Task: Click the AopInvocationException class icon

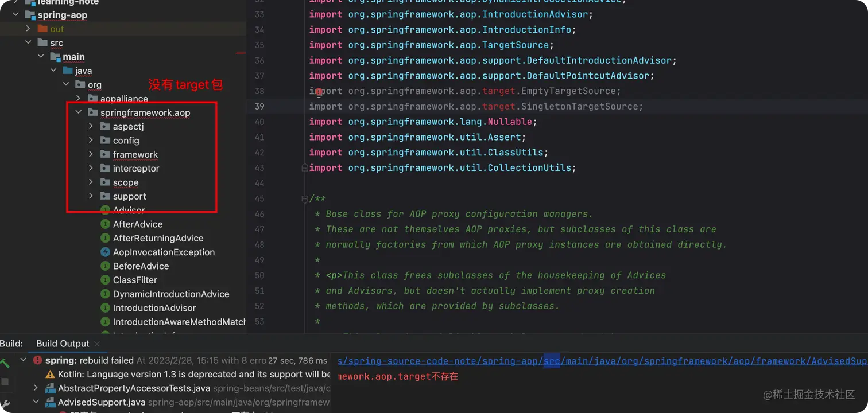Action: pos(105,252)
